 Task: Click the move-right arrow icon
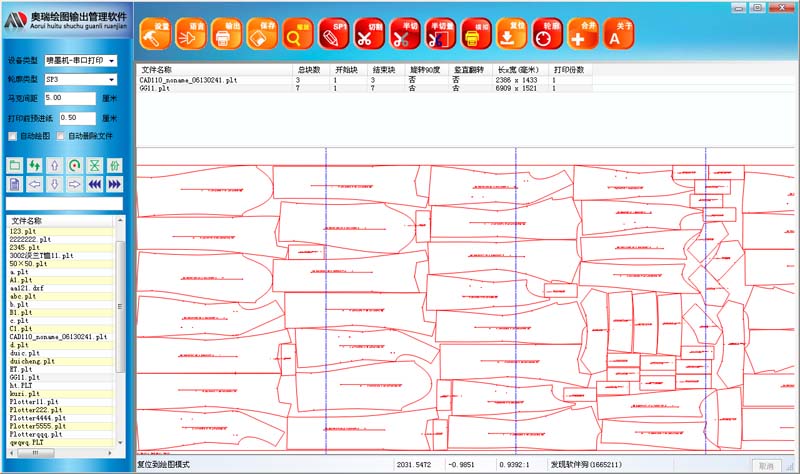[x=74, y=184]
